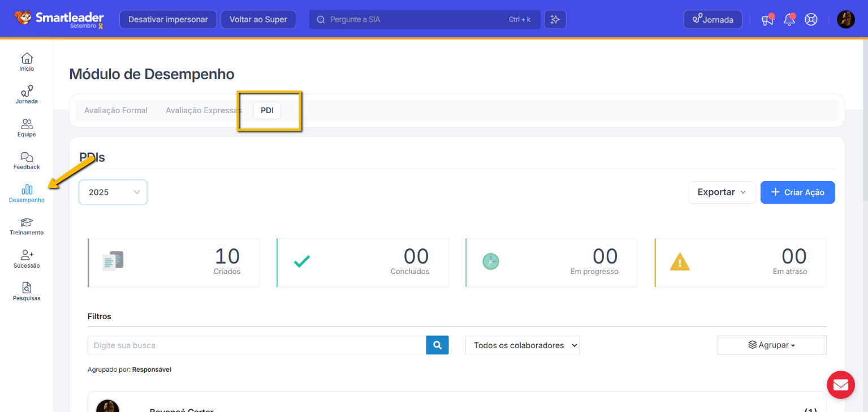Switch to the Avaliação Formal tab
Image resolution: width=868 pixels, height=412 pixels.
[116, 110]
